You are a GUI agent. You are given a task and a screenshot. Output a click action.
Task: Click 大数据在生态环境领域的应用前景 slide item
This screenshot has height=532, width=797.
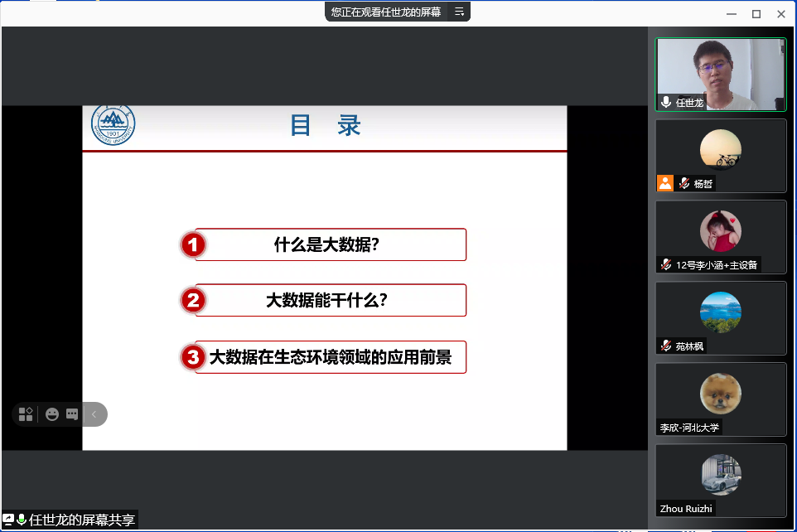[x=330, y=357]
